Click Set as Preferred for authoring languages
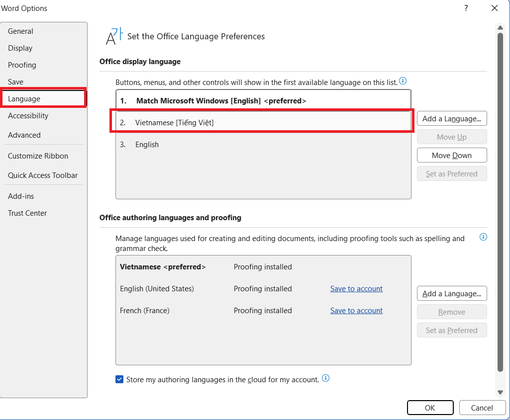The width and height of the screenshot is (510, 420). 452,331
